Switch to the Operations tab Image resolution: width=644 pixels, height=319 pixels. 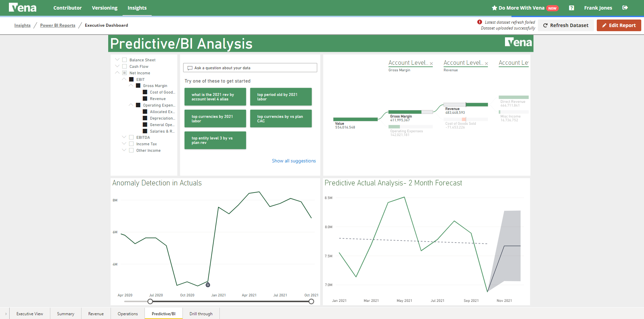click(128, 314)
